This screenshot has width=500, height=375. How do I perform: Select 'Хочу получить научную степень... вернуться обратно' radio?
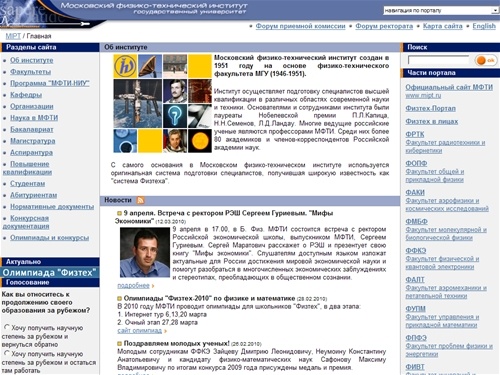pos(7,327)
